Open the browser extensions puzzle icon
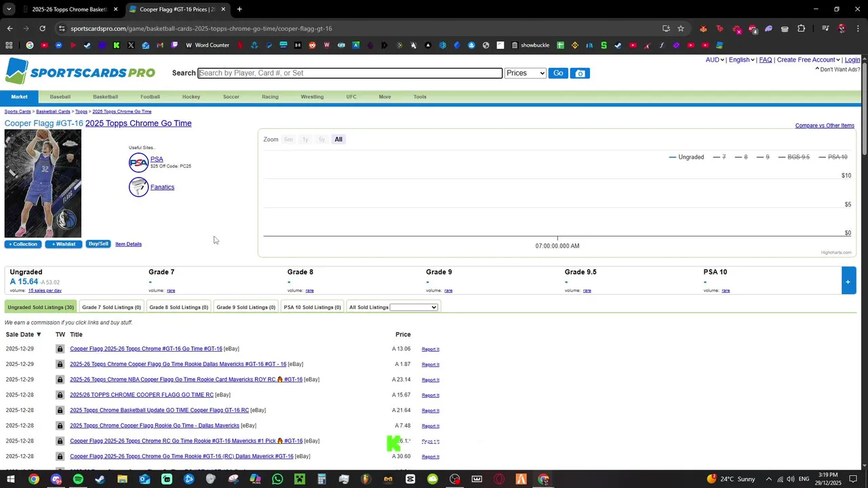This screenshot has width=868, height=488. [x=801, y=28]
